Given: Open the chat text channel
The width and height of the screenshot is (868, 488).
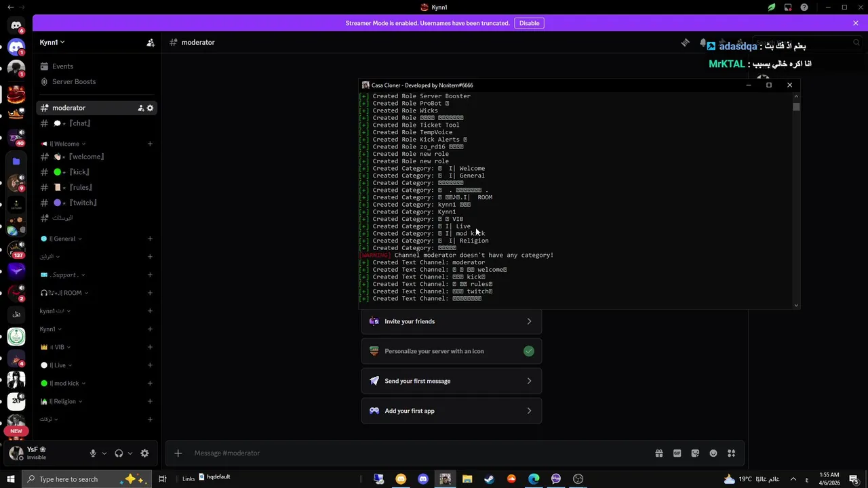Looking at the screenshot, I should tap(96, 123).
